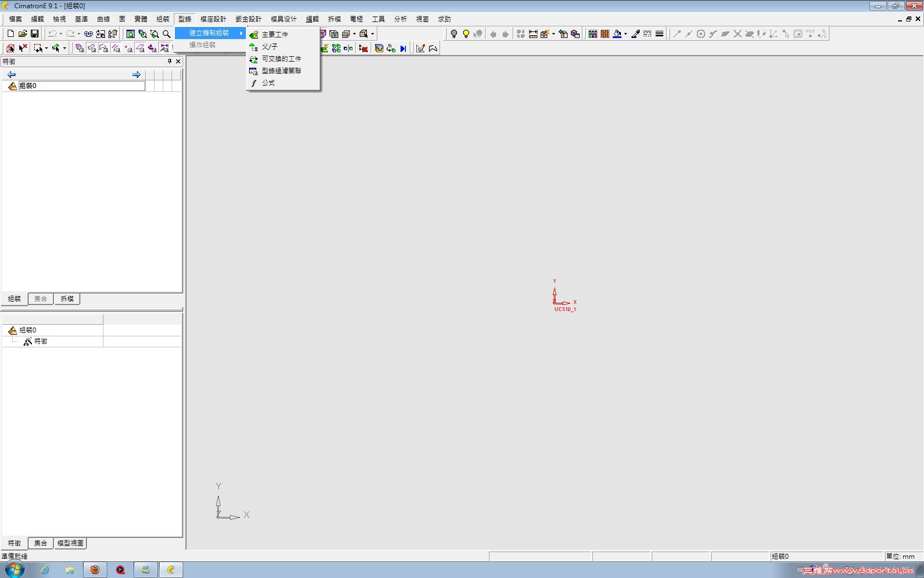
Task: Click the wireframe cube render icon
Action: pos(334,34)
